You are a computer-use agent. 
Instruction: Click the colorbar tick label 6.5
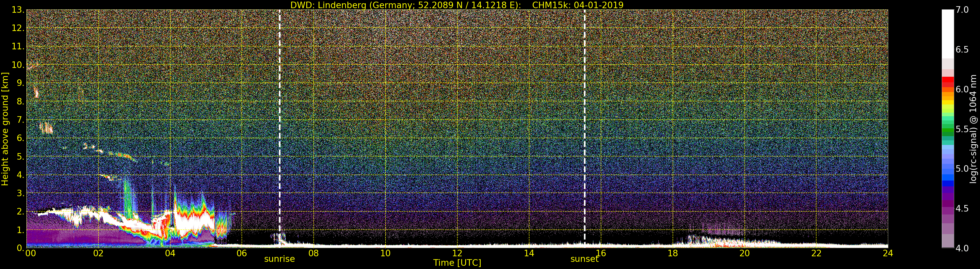coord(962,50)
